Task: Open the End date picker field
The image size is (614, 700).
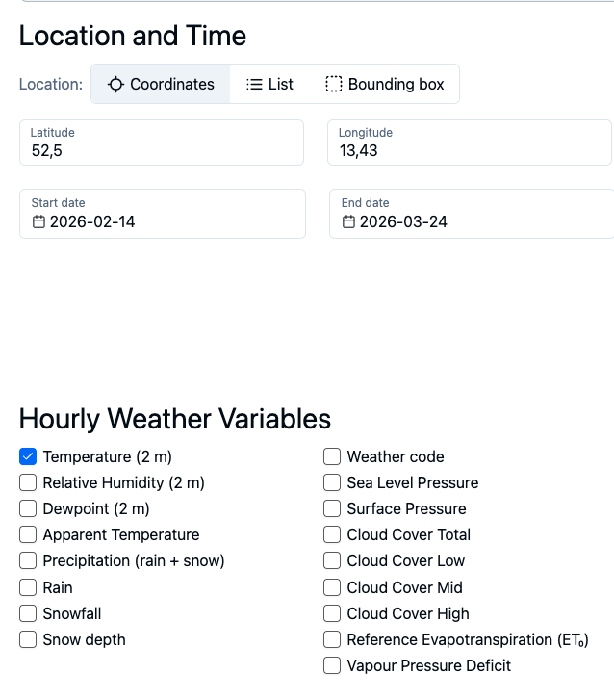Action: point(472,214)
